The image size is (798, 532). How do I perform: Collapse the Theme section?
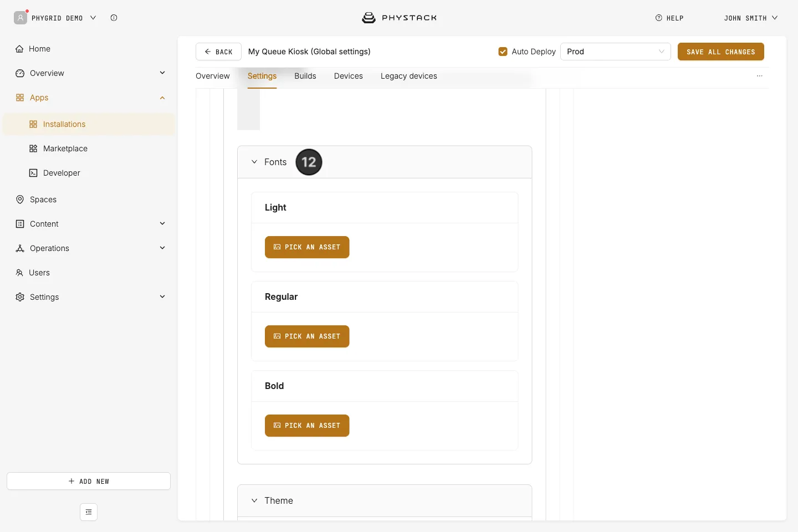click(254, 500)
